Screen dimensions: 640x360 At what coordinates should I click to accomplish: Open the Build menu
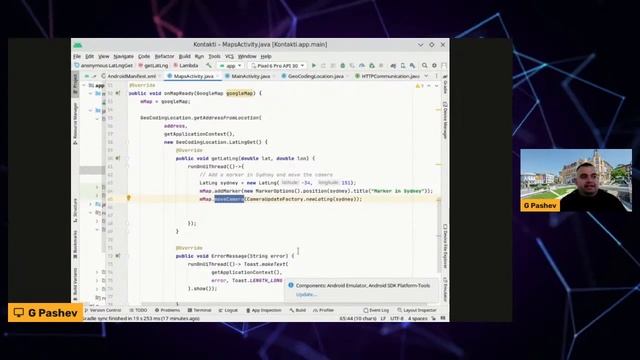coord(184,56)
